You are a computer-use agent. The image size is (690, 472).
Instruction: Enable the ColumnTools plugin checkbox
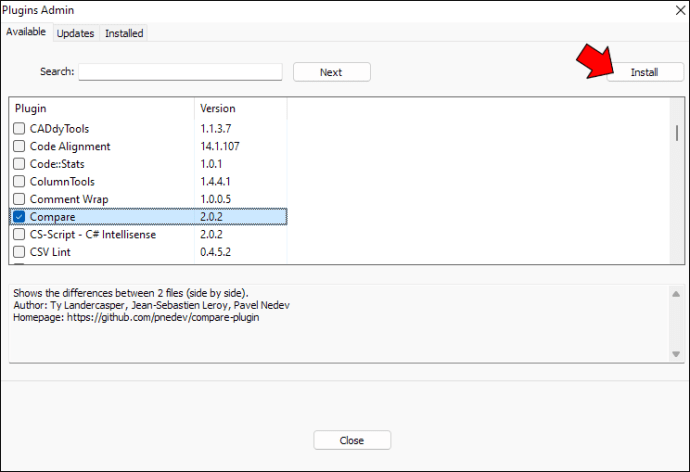(x=19, y=181)
